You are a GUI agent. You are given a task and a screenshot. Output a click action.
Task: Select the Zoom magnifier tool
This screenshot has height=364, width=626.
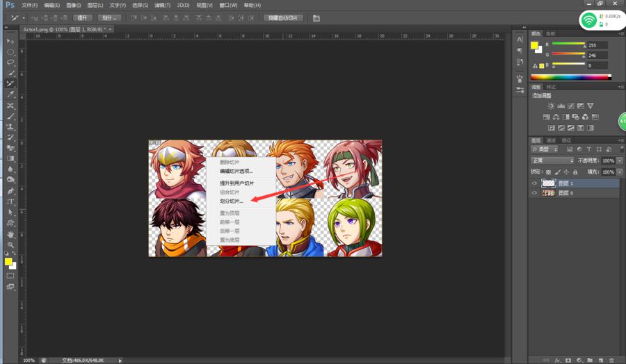pyautogui.click(x=10, y=245)
